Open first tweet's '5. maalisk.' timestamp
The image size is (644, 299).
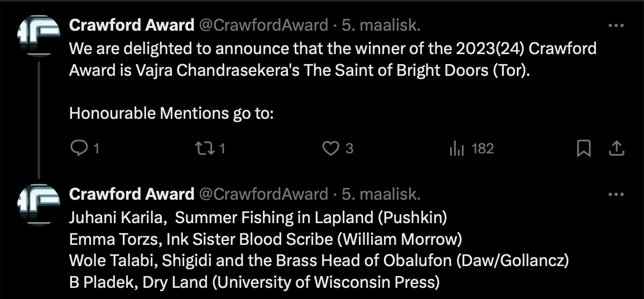tap(381, 26)
